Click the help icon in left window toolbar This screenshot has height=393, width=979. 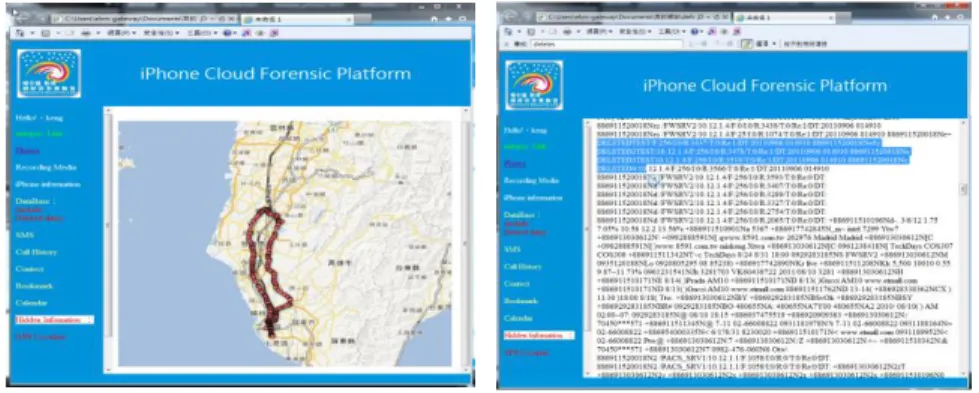(227, 32)
